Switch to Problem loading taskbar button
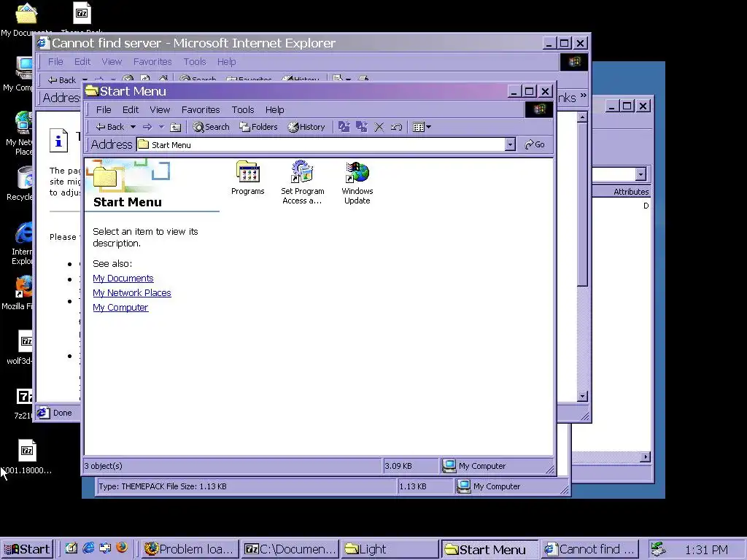The image size is (747, 560). click(x=189, y=549)
